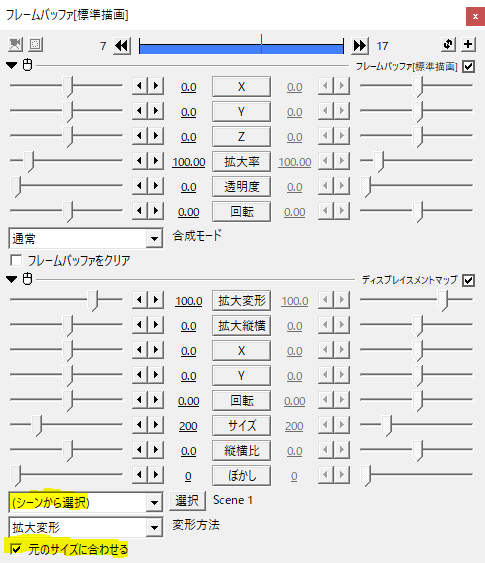The height and width of the screenshot is (563, 485).
Task: Toggle the ディスプレイスメントマップ effect checkbox
Action: [468, 280]
